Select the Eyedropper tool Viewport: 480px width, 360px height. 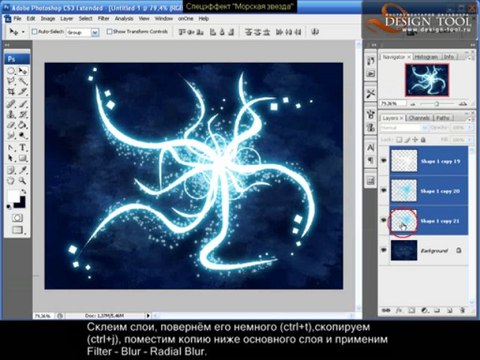click(x=23, y=170)
